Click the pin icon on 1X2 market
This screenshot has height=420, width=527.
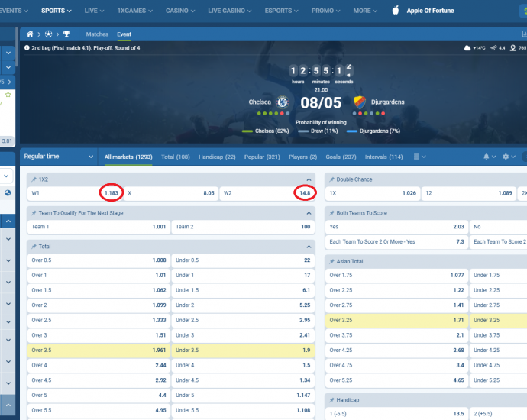34,179
